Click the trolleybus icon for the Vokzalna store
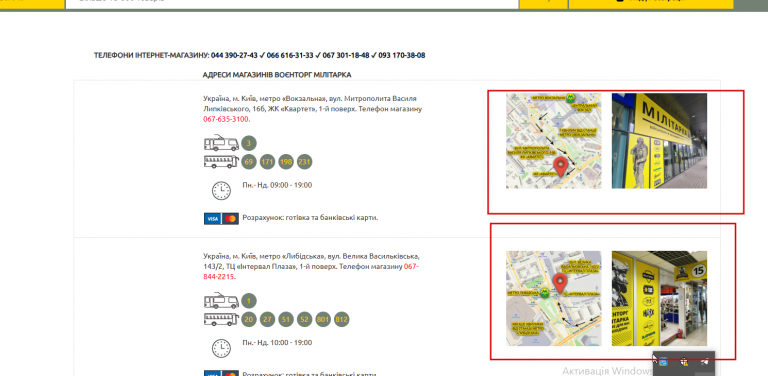This screenshot has width=768, height=376. point(221,143)
